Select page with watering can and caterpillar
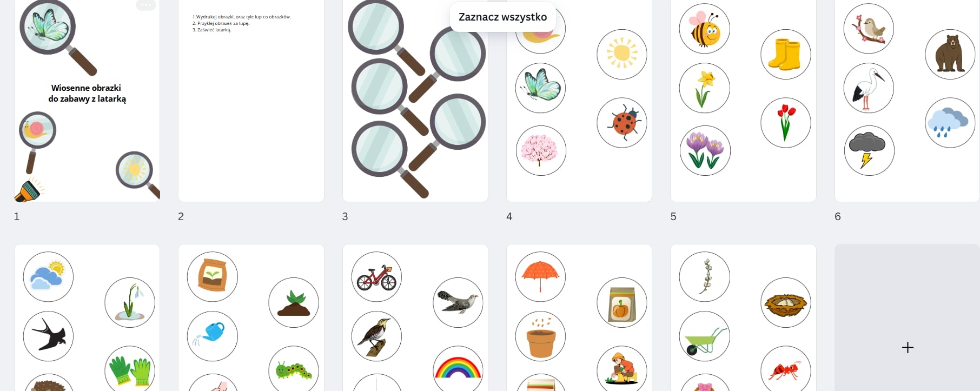 (x=251, y=317)
